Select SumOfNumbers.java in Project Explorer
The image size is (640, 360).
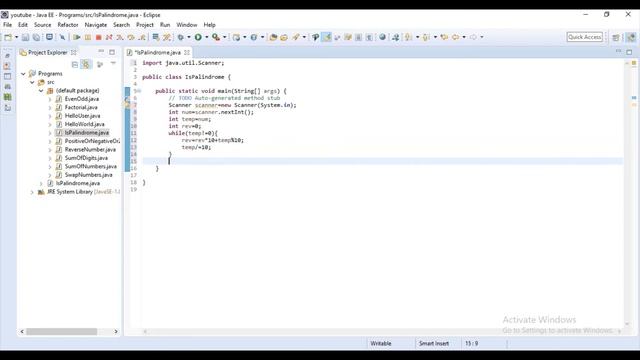pos(90,167)
